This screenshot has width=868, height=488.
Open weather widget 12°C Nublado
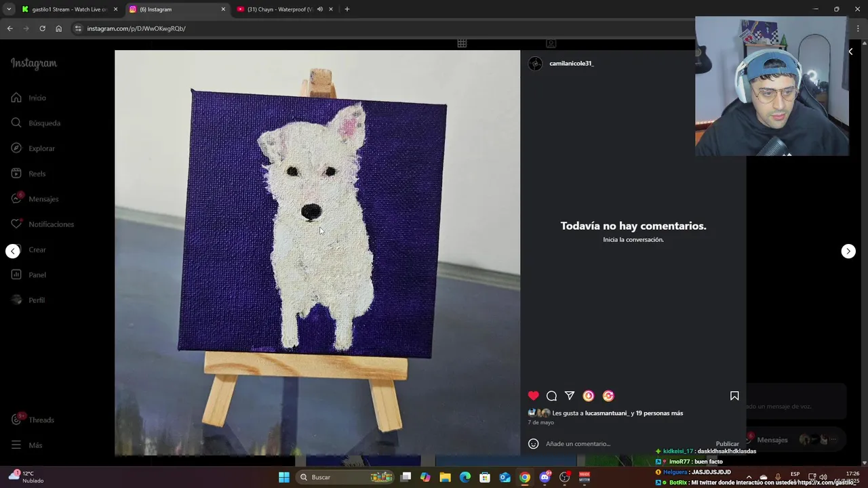[x=26, y=476]
